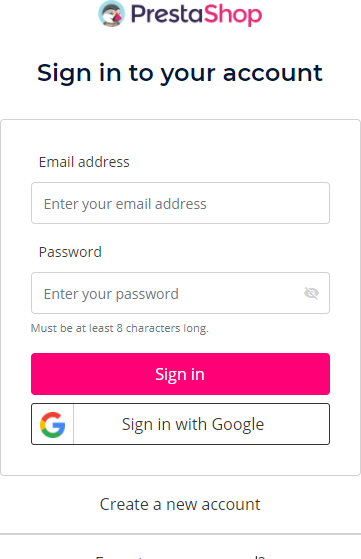Image resolution: width=361 pixels, height=559 pixels.
Task: Click the word 'Google' in the sign-in button
Action: pyautogui.click(x=238, y=425)
